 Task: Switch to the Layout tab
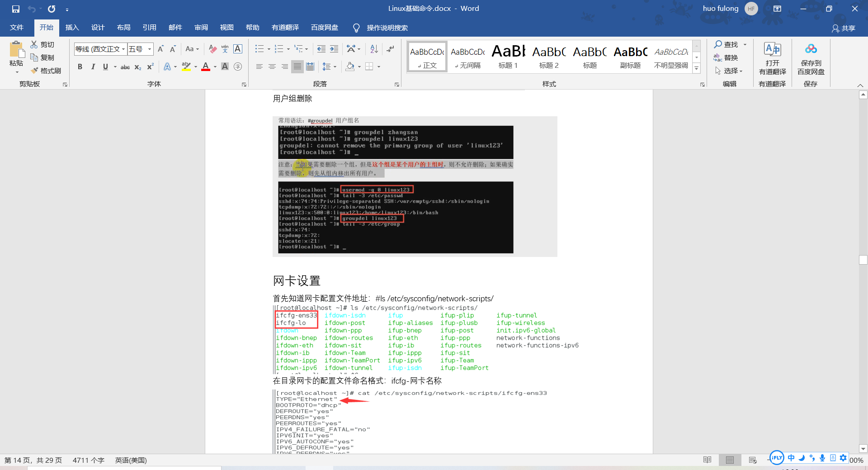123,28
